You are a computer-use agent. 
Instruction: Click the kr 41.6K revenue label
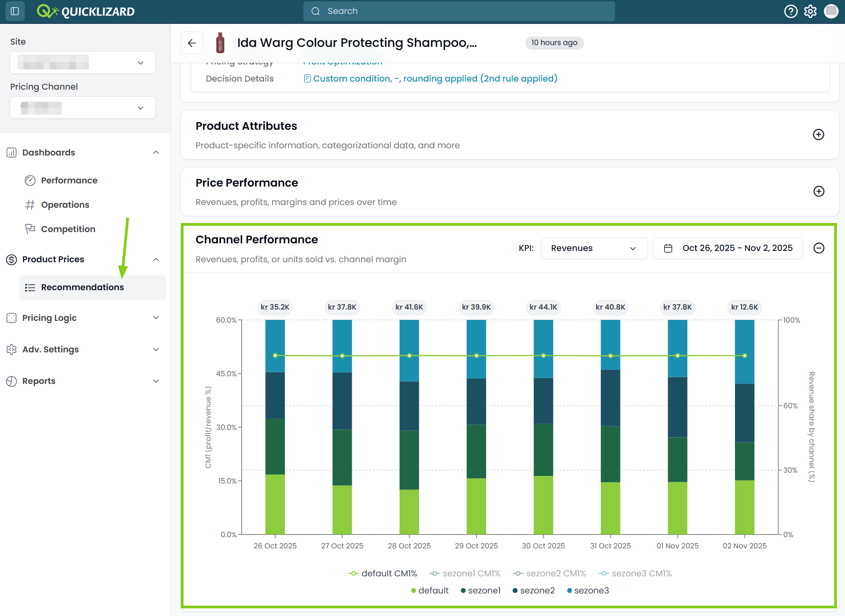[x=409, y=307]
